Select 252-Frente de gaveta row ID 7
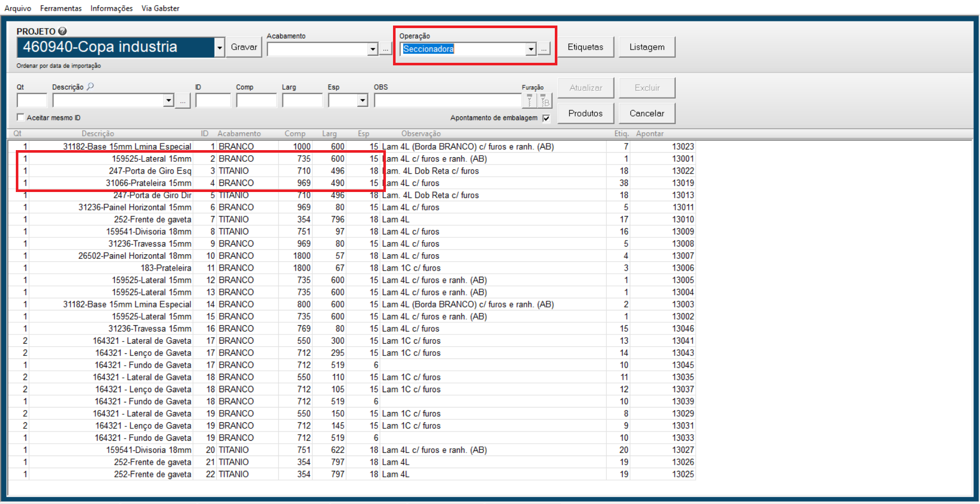 [x=352, y=220]
